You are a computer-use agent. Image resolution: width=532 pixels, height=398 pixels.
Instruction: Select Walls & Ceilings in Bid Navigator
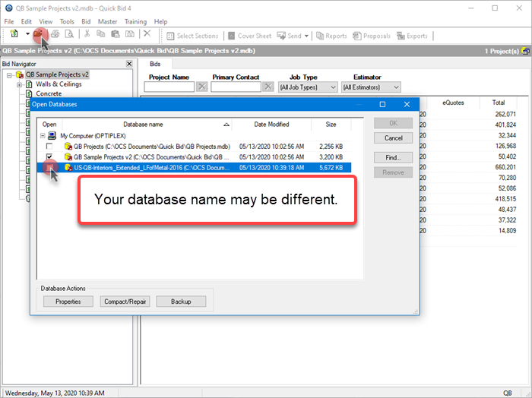pos(59,84)
